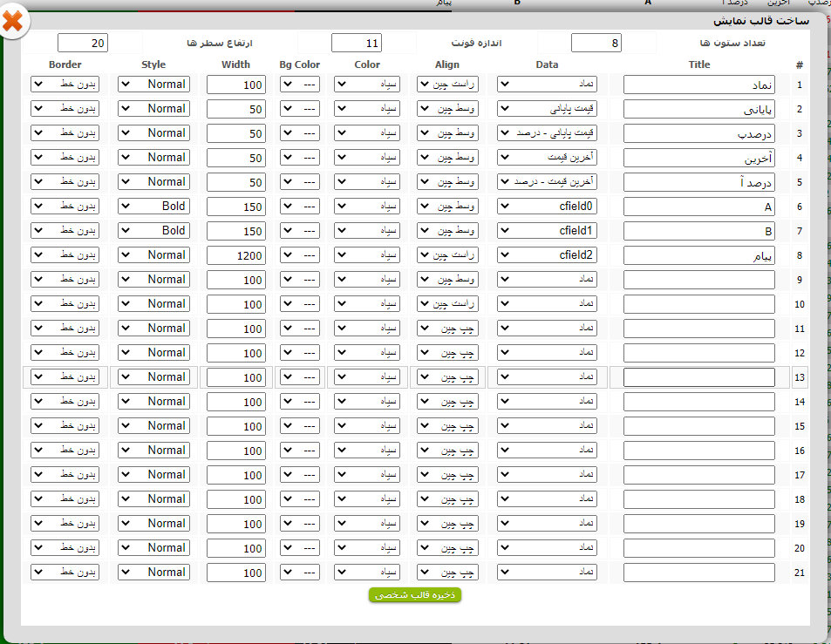Open the Bg Color dropdown in row 4

(300, 158)
